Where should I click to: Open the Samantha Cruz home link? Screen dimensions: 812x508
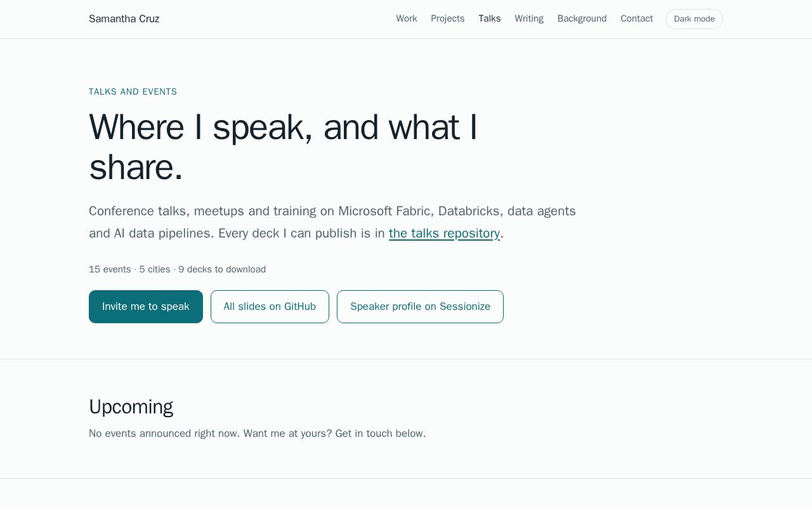pyautogui.click(x=124, y=19)
